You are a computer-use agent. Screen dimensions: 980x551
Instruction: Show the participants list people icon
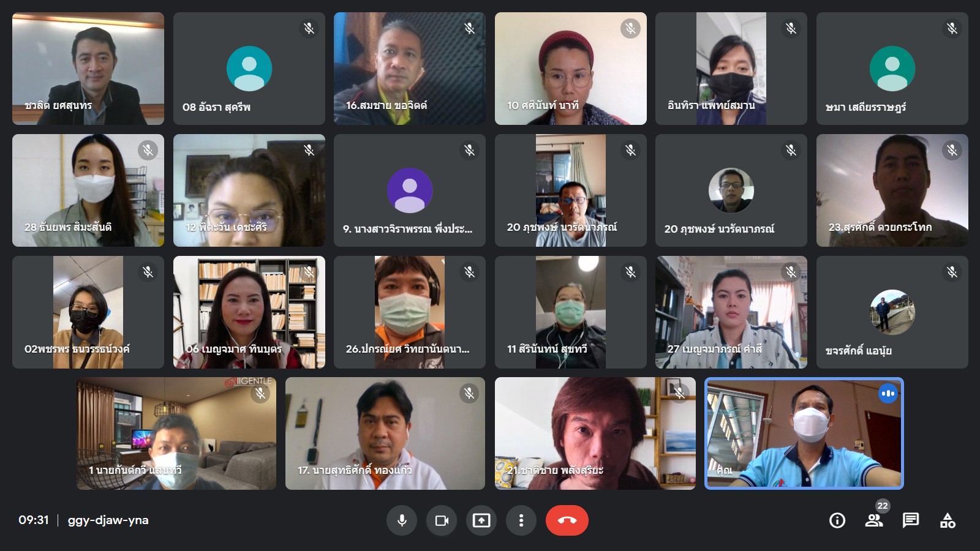pyautogui.click(x=873, y=520)
